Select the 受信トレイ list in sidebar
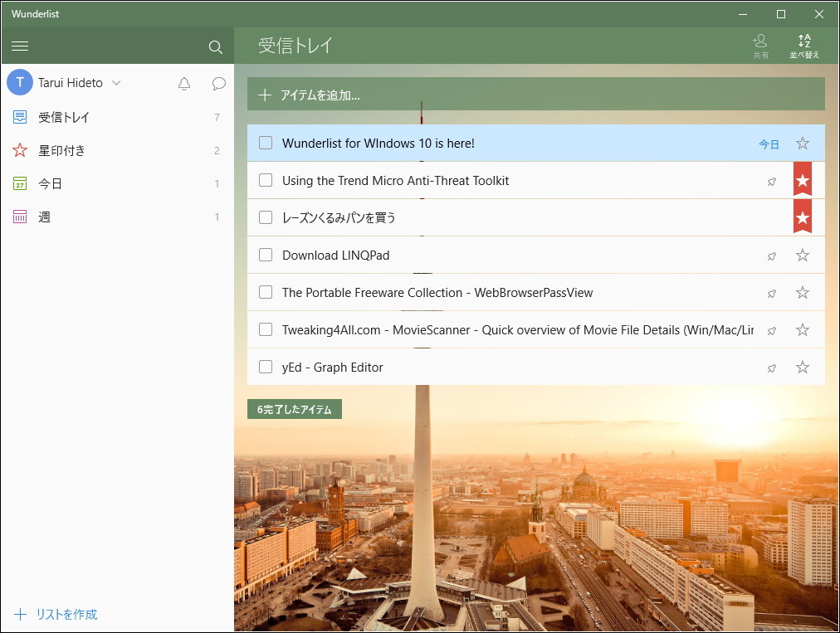The image size is (840, 633). [x=117, y=117]
